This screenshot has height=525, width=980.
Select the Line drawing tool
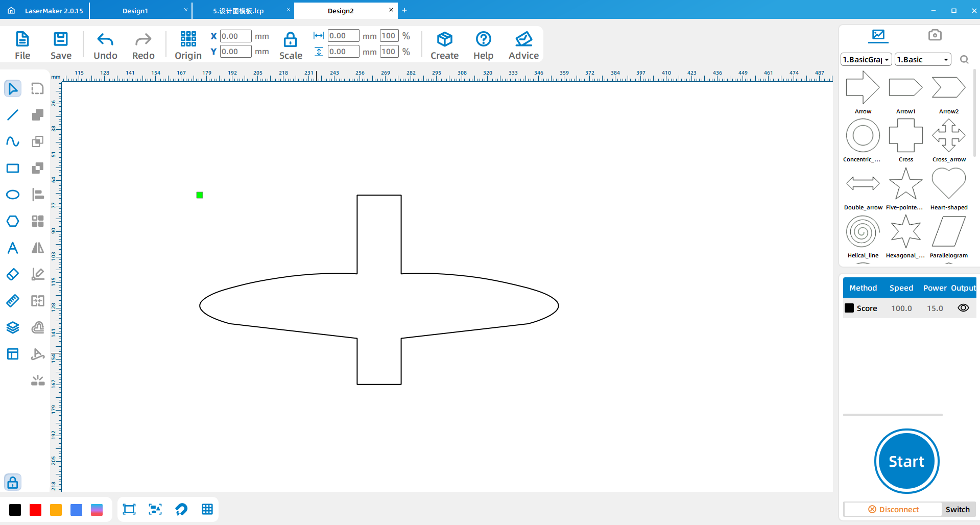13,115
